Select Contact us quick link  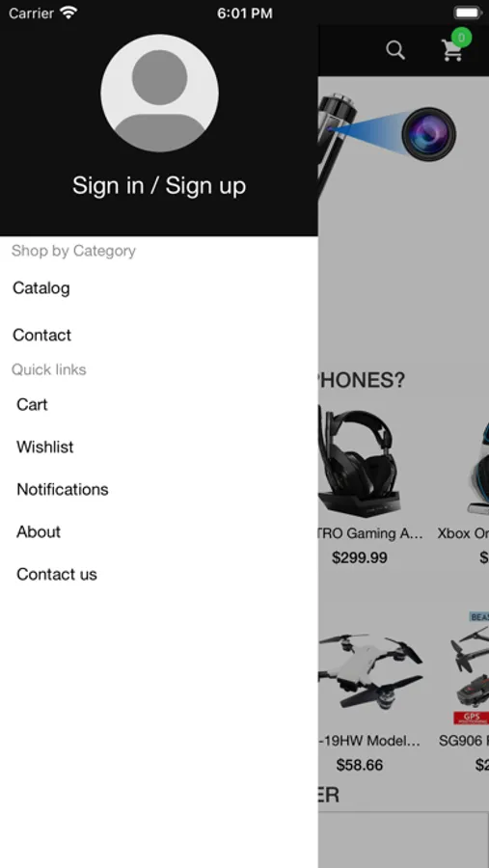[57, 575]
